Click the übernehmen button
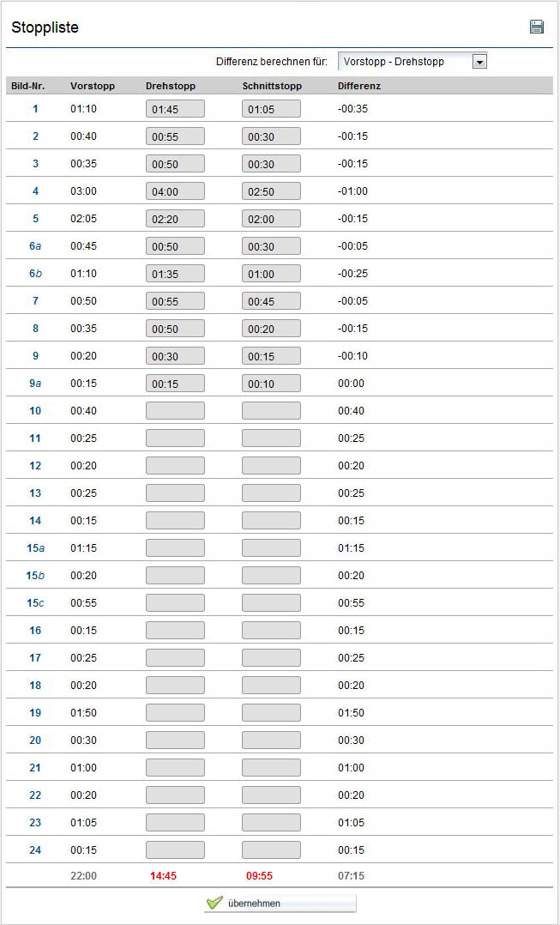Image resolution: width=560 pixels, height=925 pixels. click(x=280, y=904)
